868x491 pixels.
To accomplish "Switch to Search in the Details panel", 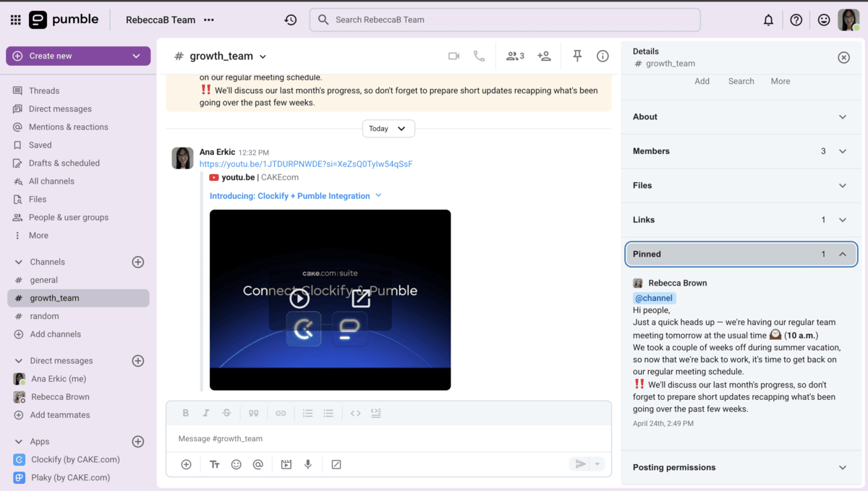I will (x=741, y=81).
